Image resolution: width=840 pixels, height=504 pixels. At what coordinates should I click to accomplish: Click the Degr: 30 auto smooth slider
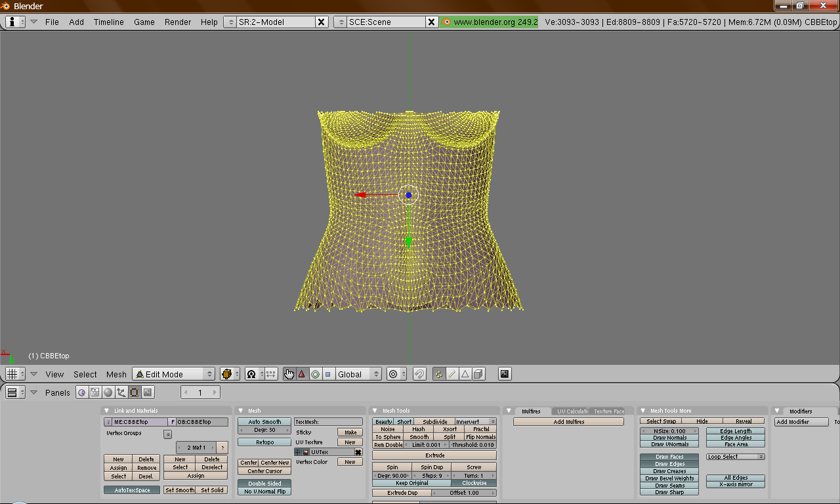point(264,430)
